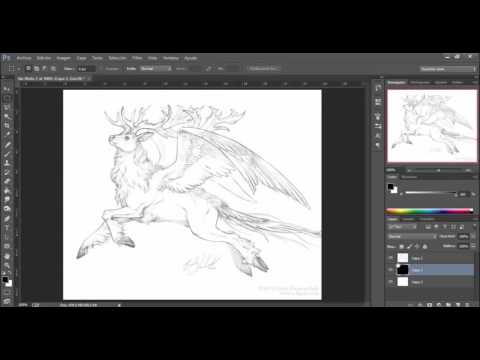480x360 pixels.
Task: Create a new layer group folder
Action: [448, 304]
